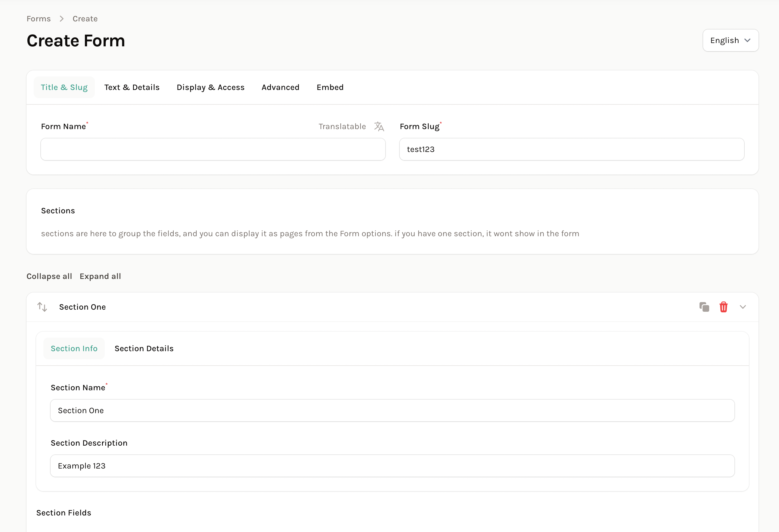Click the Section Fields heading

[64, 513]
